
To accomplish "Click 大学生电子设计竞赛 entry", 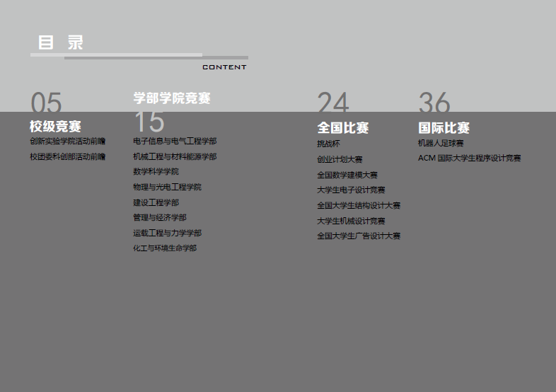I will tap(351, 190).
